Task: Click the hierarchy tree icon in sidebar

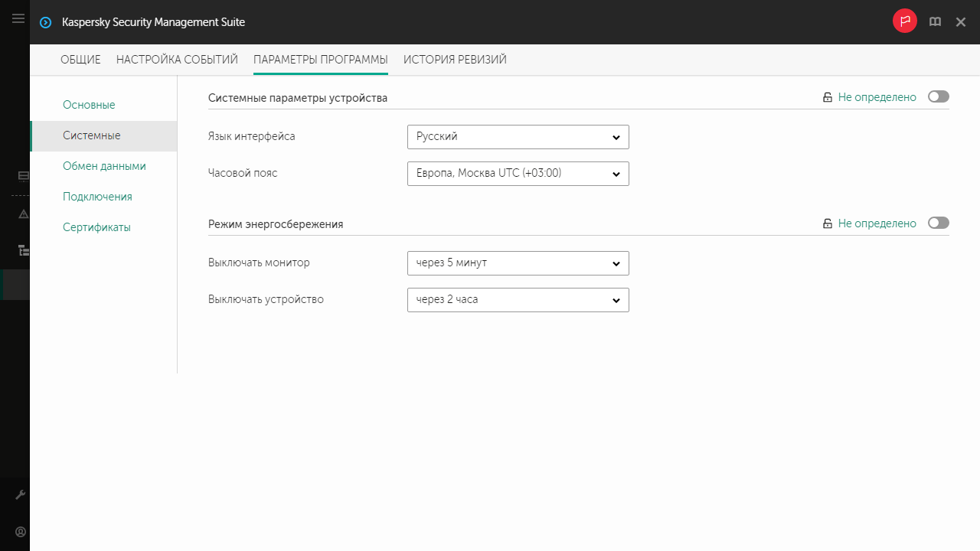Action: [x=23, y=249]
